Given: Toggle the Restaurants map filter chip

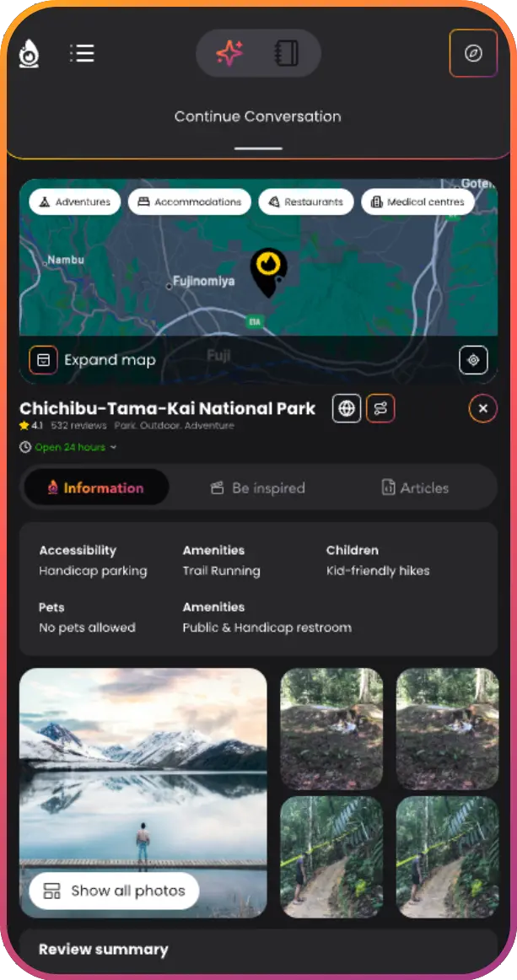Looking at the screenshot, I should [x=305, y=202].
